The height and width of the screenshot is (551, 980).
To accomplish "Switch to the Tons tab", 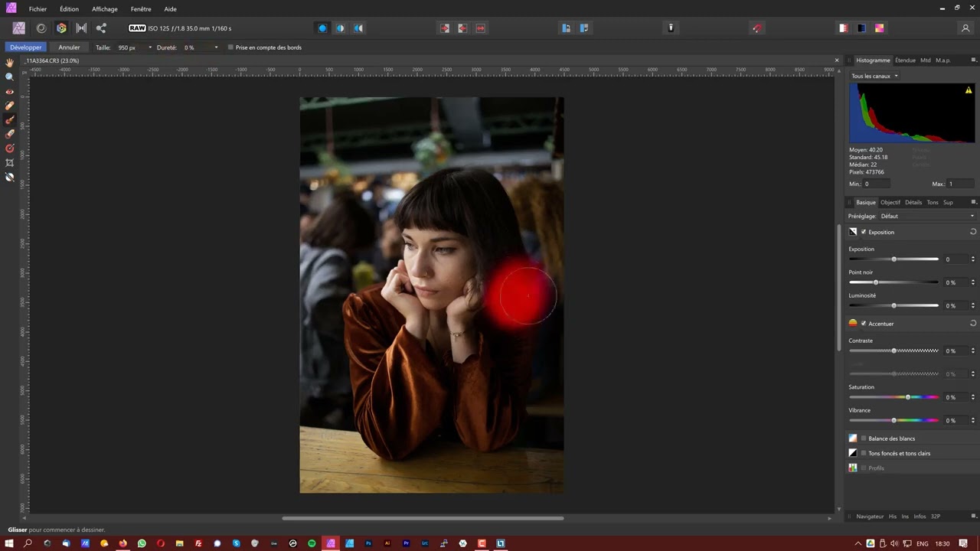I will (x=933, y=202).
